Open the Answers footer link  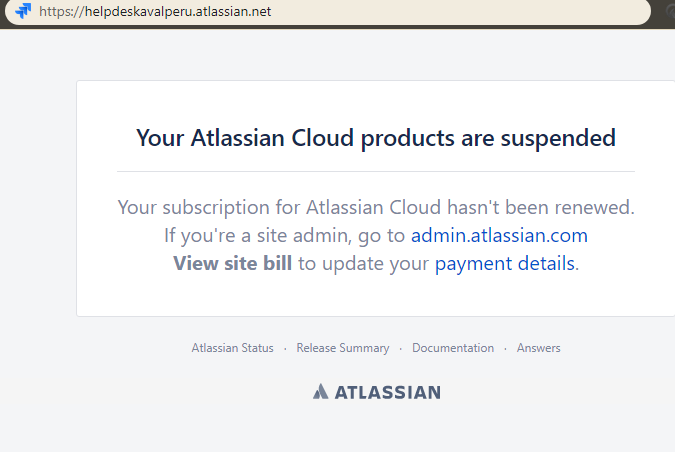coord(539,348)
